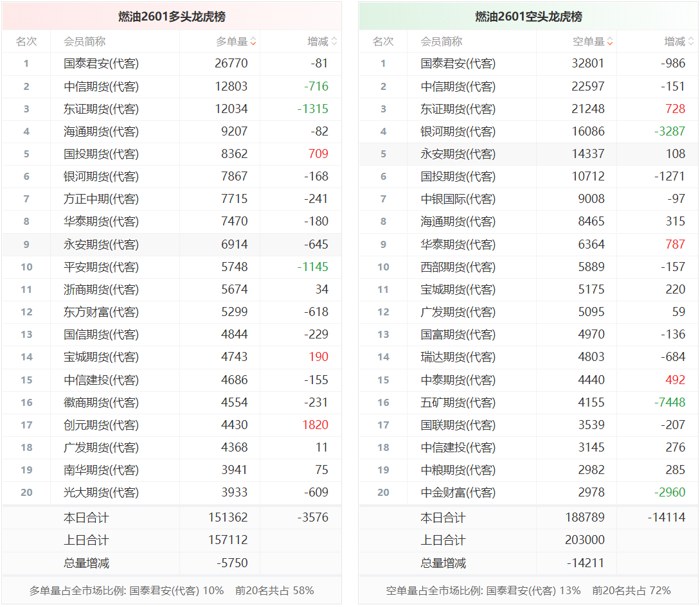Click short table 本日合计 value 188789
700x607 pixels.
(x=585, y=517)
